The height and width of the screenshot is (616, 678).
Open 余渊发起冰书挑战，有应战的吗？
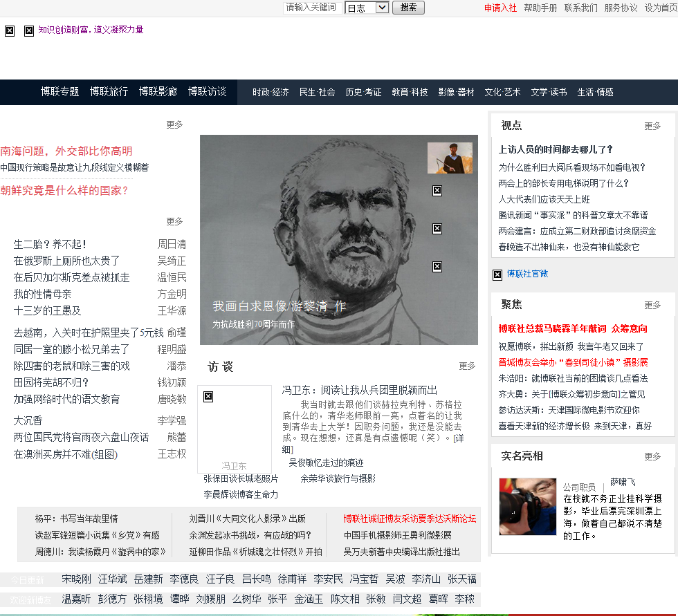click(x=250, y=535)
